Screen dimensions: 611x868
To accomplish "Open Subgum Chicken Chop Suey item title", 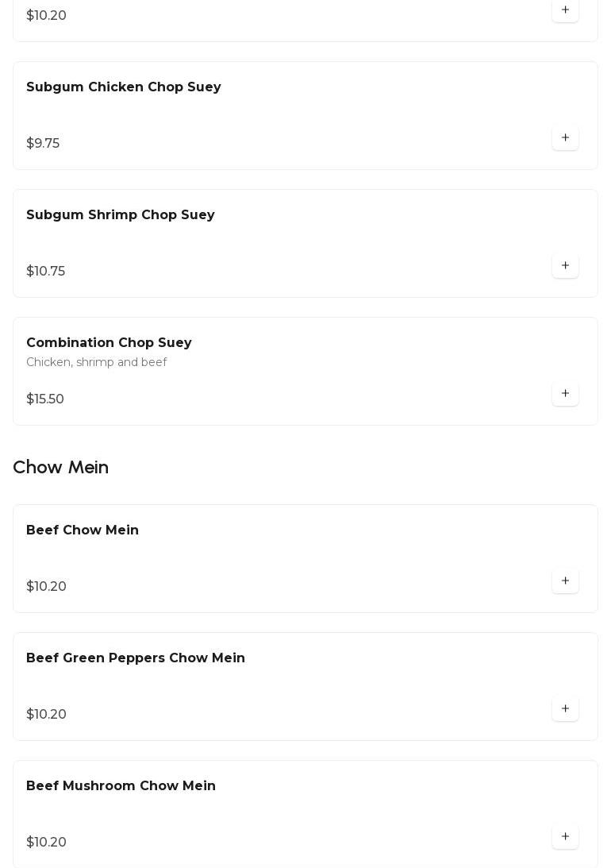I will point(124,87).
